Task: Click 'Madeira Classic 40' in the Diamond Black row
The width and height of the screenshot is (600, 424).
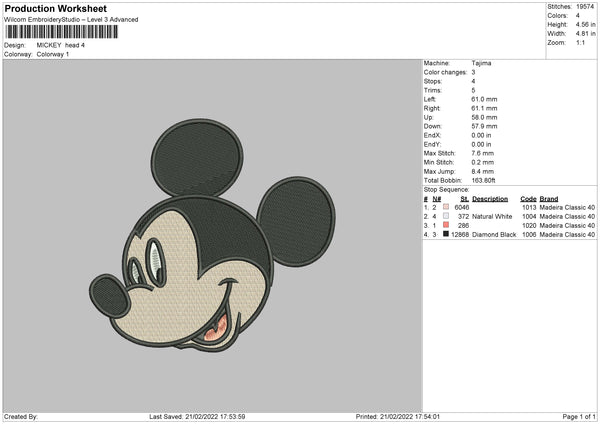Action: (567, 235)
